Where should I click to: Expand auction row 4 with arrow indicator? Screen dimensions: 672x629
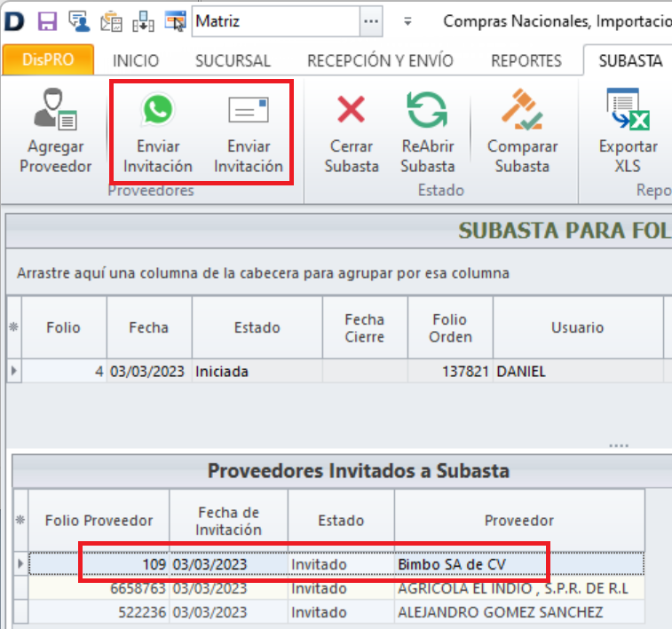point(13,370)
